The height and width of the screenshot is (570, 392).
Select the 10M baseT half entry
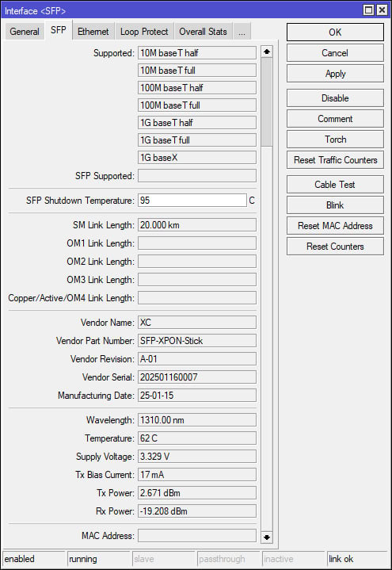(x=197, y=53)
